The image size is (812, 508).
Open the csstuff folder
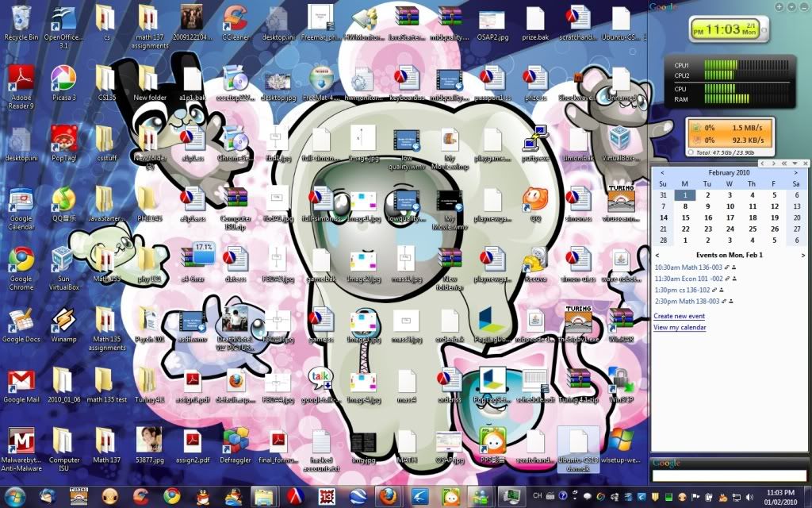106,144
